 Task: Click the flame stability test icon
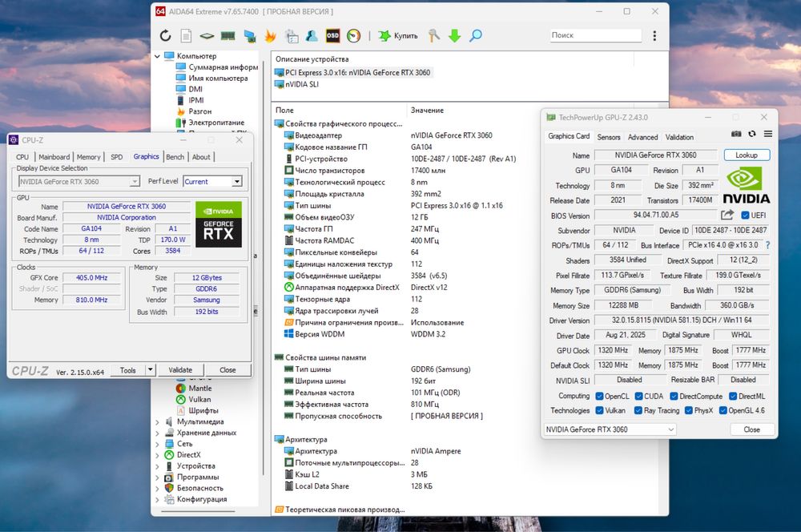(270, 35)
